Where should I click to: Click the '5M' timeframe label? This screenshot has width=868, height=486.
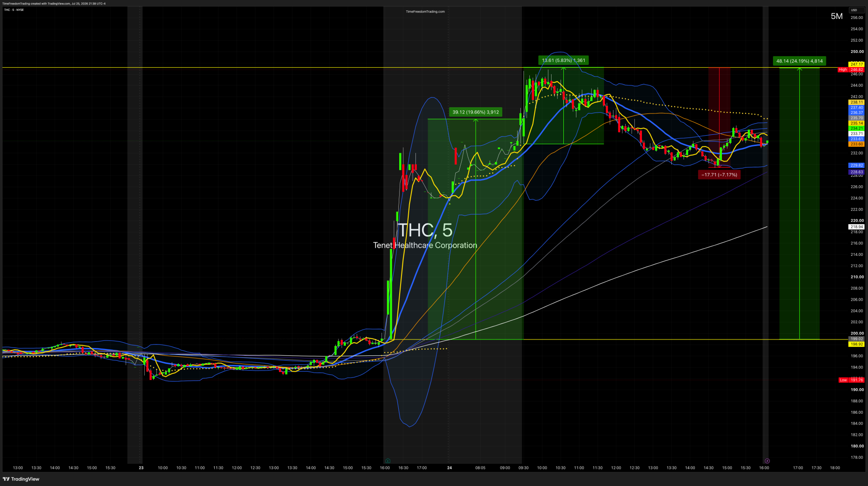(x=837, y=16)
